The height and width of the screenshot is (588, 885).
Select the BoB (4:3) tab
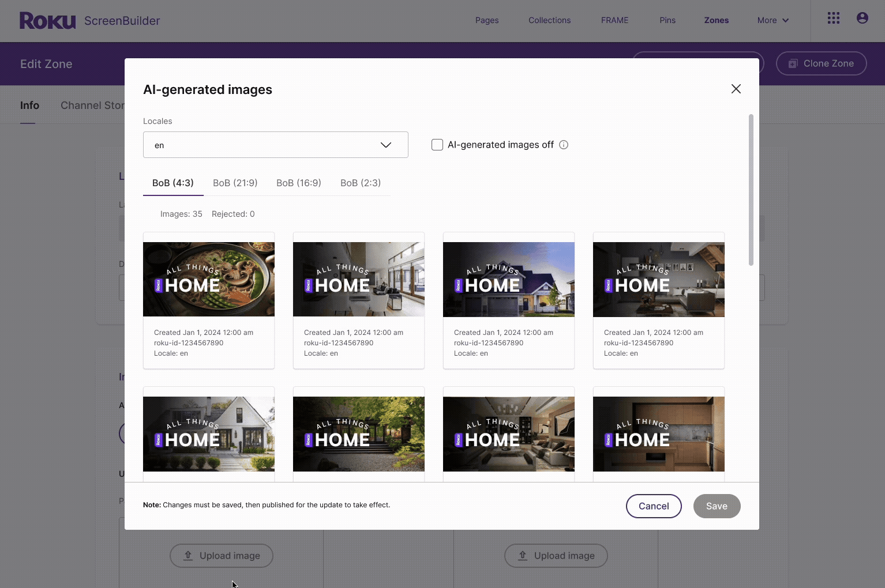click(173, 183)
